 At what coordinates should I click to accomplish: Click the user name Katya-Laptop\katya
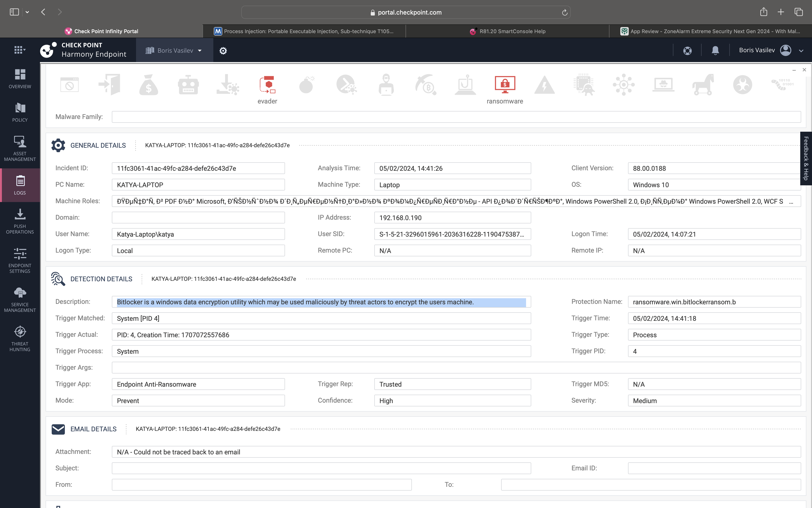(x=145, y=234)
